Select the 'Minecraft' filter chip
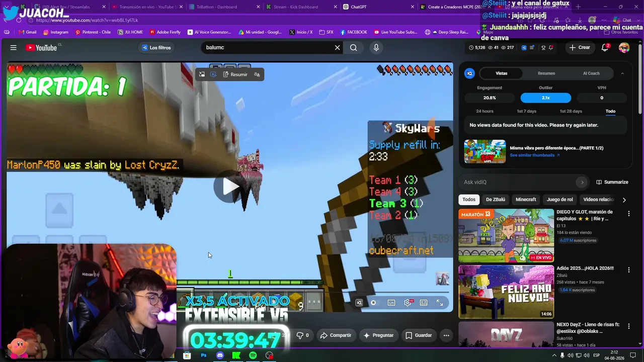The width and height of the screenshot is (644, 362). (526, 200)
